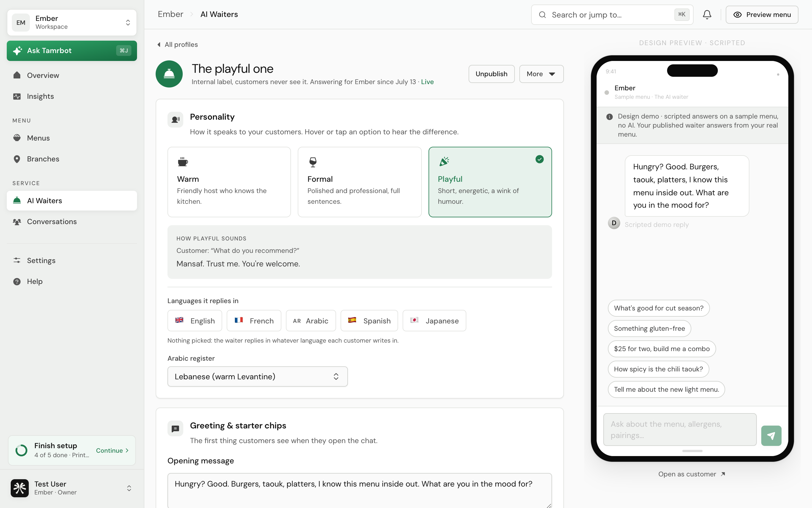Go to Menus in the sidebar

coord(72,138)
